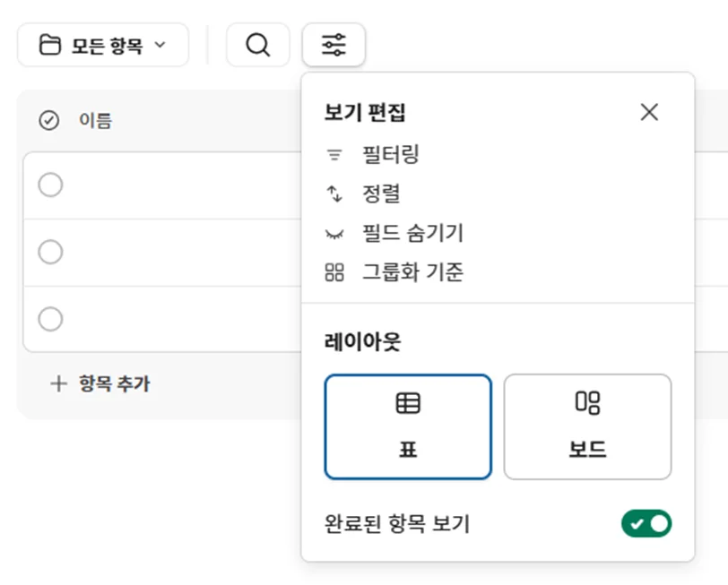This screenshot has width=728, height=585.
Task: Click the 이름 column header
Action: point(95,120)
